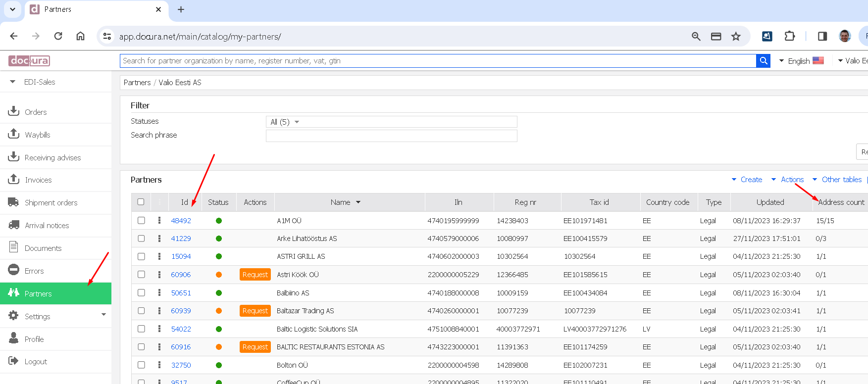Select checkbox for Arke Lihatööstus AS row
The image size is (868, 384).
[141, 239]
